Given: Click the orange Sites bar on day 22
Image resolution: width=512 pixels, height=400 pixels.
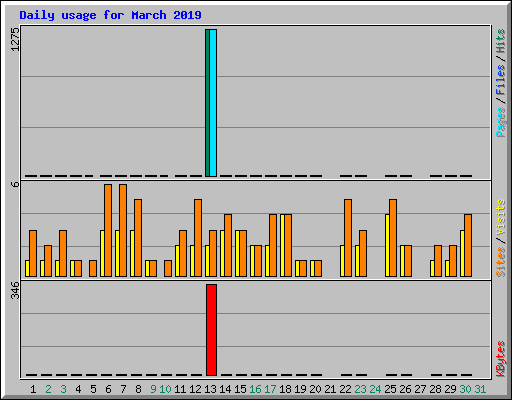Looking at the screenshot, I should coord(348,238).
